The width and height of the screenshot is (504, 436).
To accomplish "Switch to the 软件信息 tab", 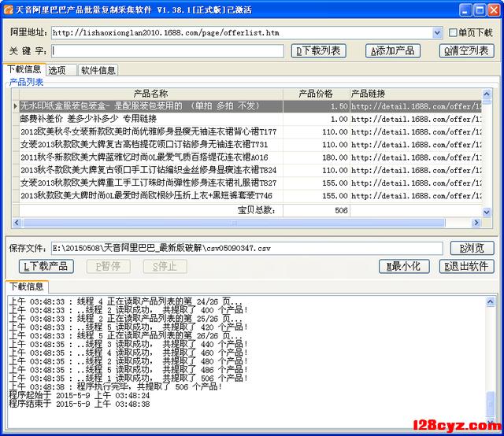I will 98,70.
